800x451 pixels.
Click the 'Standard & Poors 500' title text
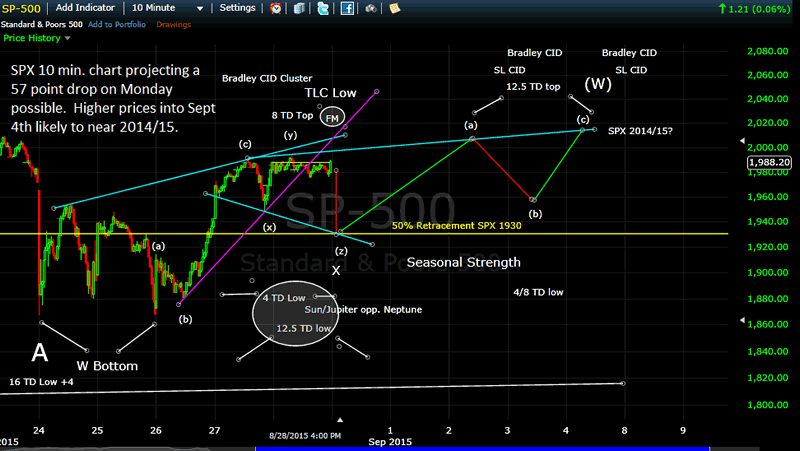41,24
